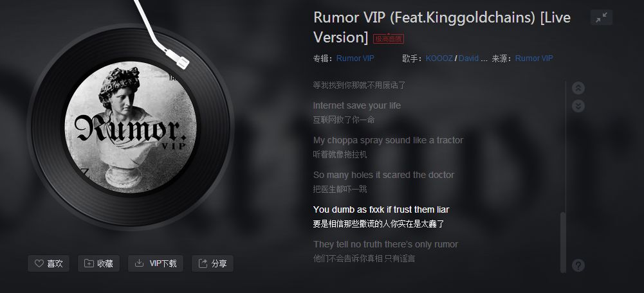Screen dimensions: 644x293
Task: Jump to lyric 'Internet save your life'
Action: pos(357,105)
